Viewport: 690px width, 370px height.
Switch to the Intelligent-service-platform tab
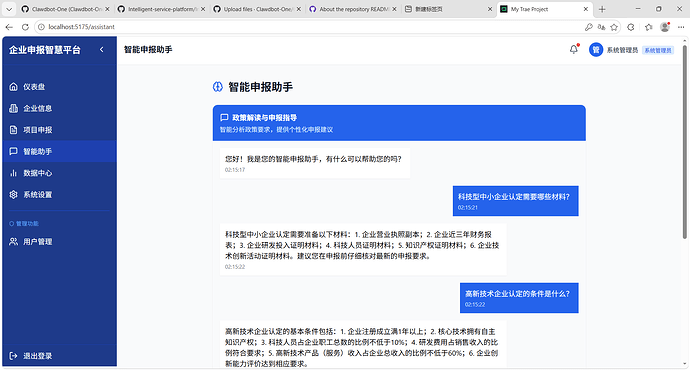pos(161,9)
